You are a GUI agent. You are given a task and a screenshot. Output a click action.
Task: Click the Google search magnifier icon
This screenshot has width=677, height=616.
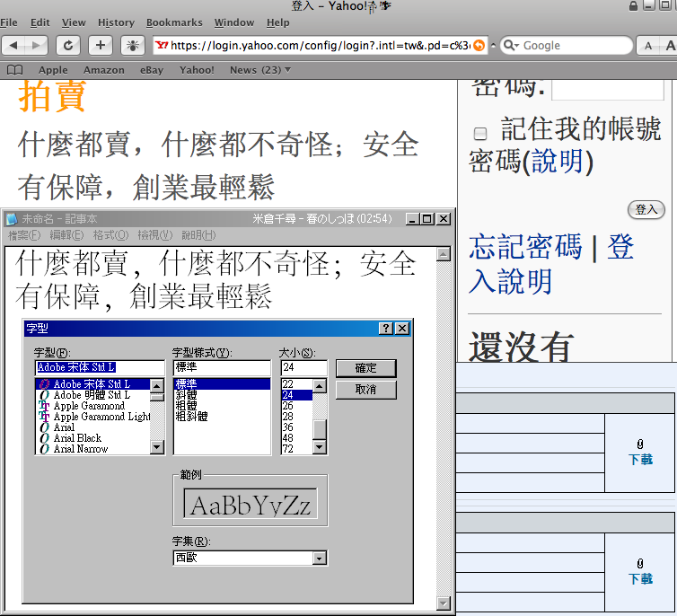coord(509,45)
